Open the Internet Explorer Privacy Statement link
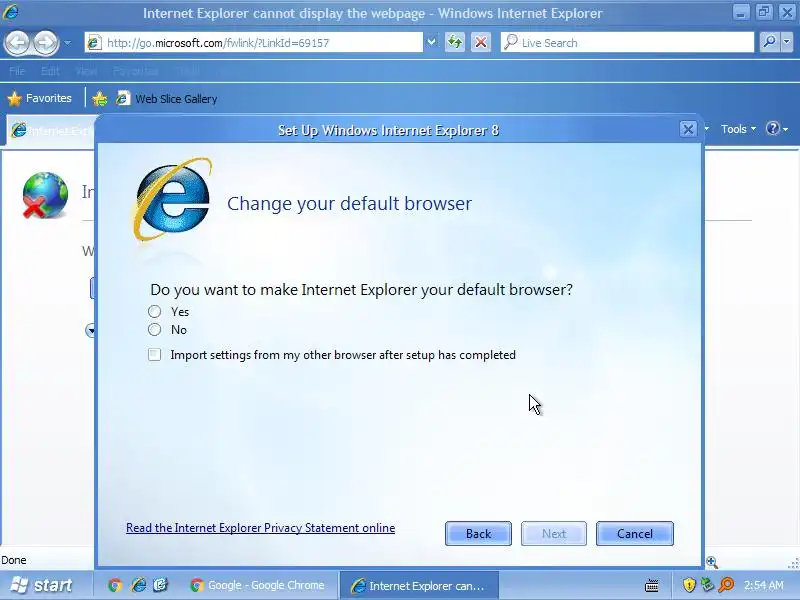800x600 pixels. tap(260, 528)
